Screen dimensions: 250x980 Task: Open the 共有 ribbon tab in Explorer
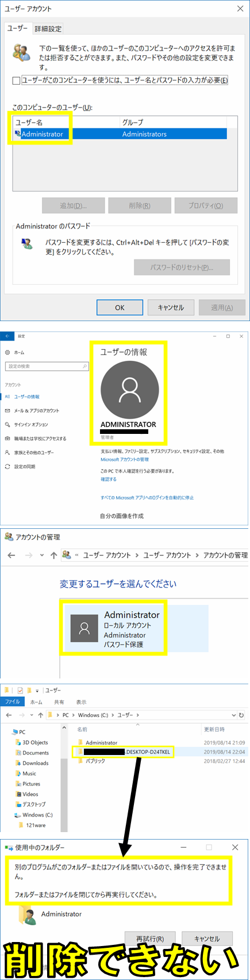(59, 702)
